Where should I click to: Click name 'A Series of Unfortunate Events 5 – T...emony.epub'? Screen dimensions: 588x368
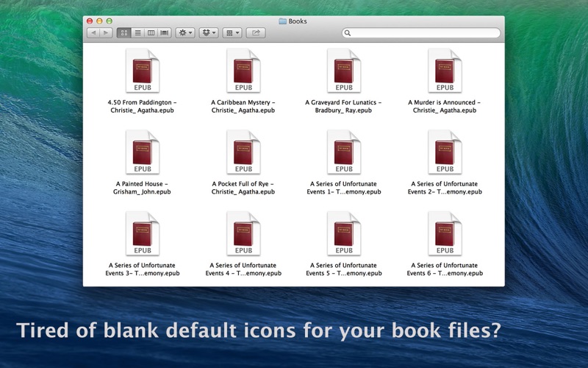[344, 269]
